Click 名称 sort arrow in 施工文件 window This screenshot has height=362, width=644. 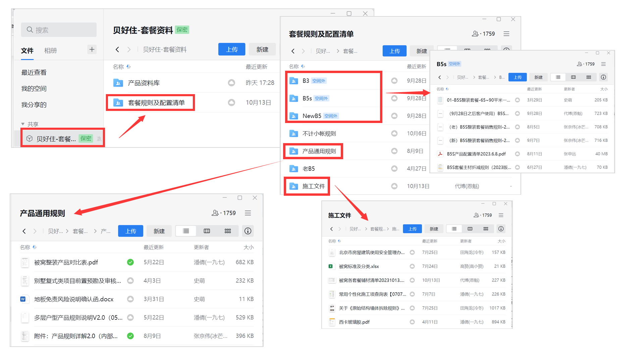pyautogui.click(x=339, y=241)
